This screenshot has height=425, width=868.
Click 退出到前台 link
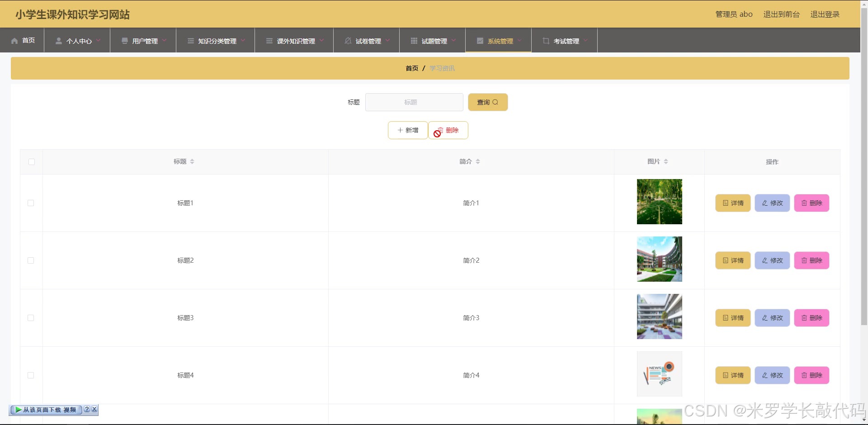(781, 14)
